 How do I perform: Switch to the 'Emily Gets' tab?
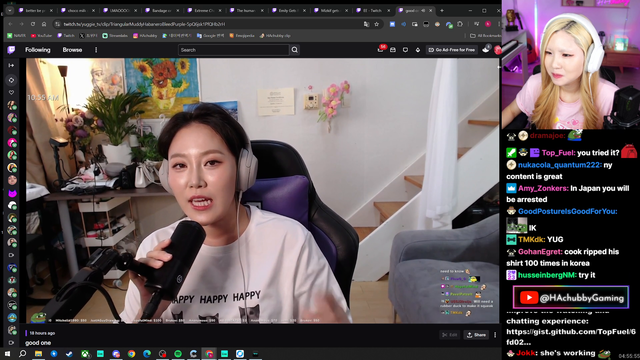tap(288, 11)
